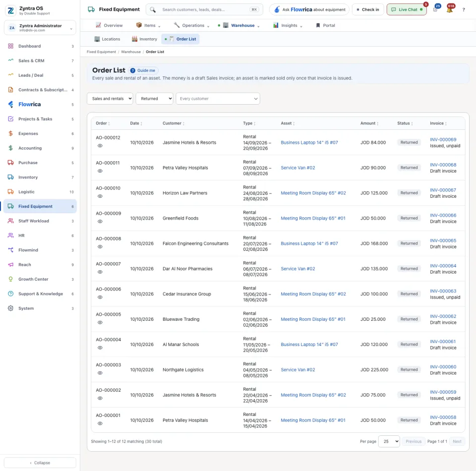View order AO-000006 via eye icon
Image resolution: width=476 pixels, height=471 pixels.
(x=100, y=297)
